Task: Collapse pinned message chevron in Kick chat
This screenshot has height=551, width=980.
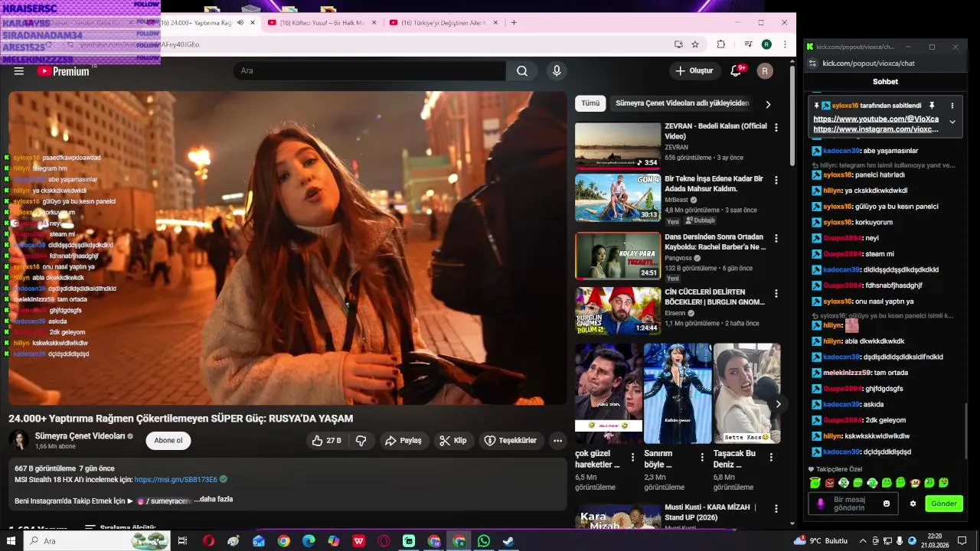Action: pyautogui.click(x=952, y=122)
